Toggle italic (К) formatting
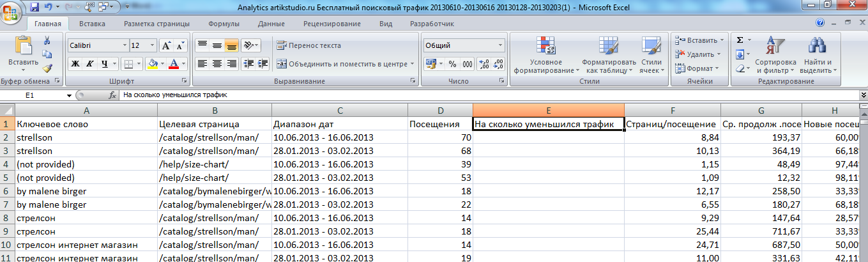 pos(89,64)
